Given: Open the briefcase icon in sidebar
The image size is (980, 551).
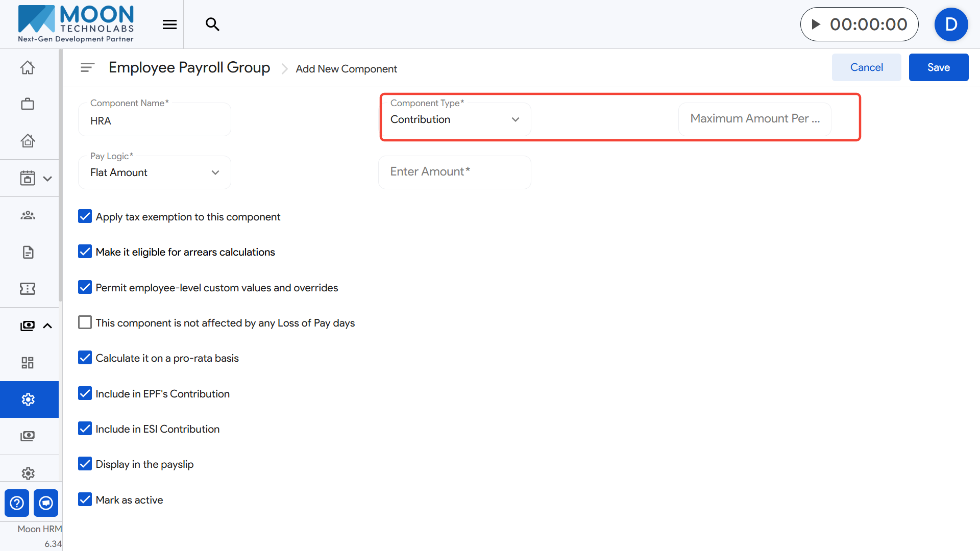Looking at the screenshot, I should point(28,104).
